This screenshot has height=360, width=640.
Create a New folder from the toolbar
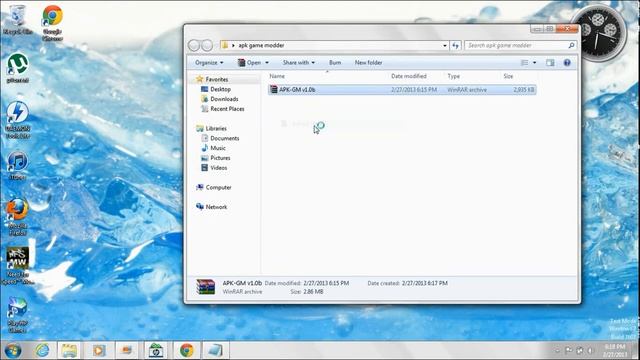click(368, 62)
